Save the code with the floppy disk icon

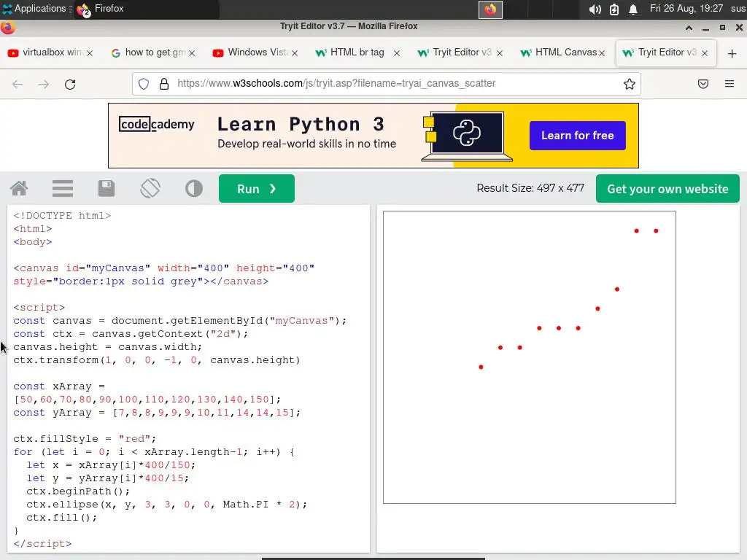[x=107, y=189]
